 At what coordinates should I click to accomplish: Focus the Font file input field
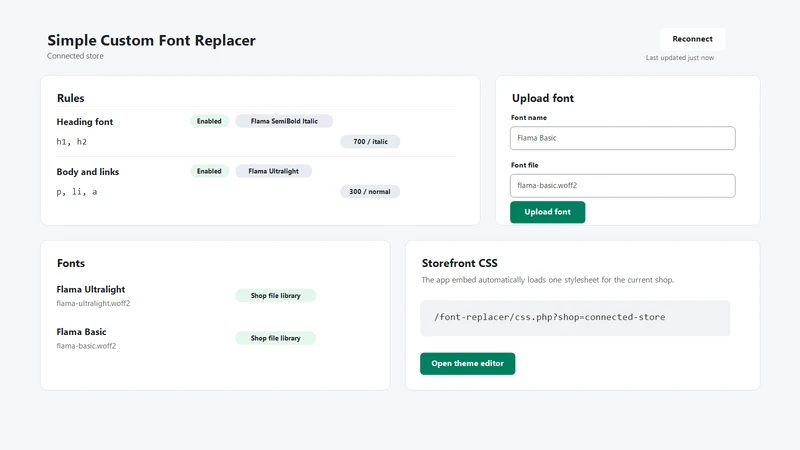tap(622, 186)
